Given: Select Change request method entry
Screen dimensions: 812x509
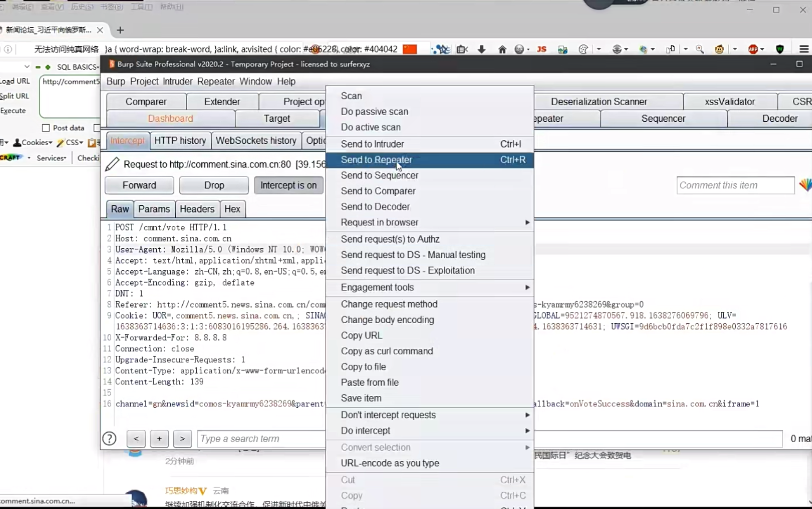Looking at the screenshot, I should point(430,304).
